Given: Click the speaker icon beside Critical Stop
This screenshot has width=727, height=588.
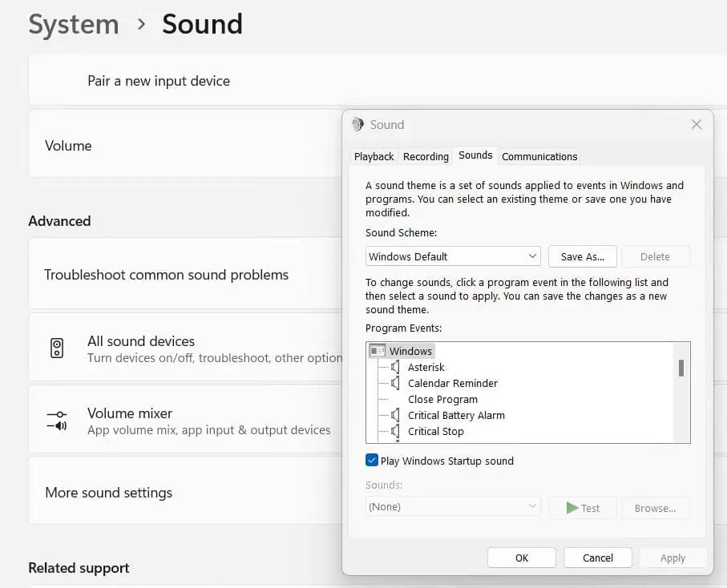Looking at the screenshot, I should [394, 431].
